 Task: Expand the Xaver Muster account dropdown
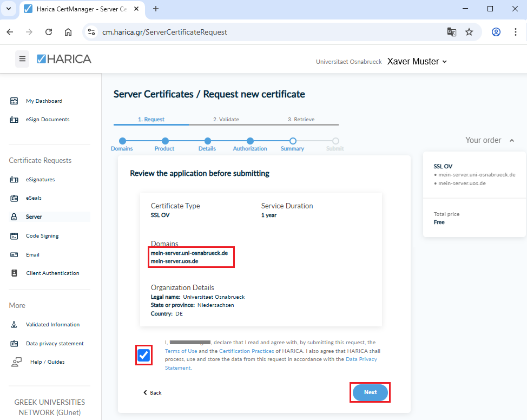(x=417, y=62)
